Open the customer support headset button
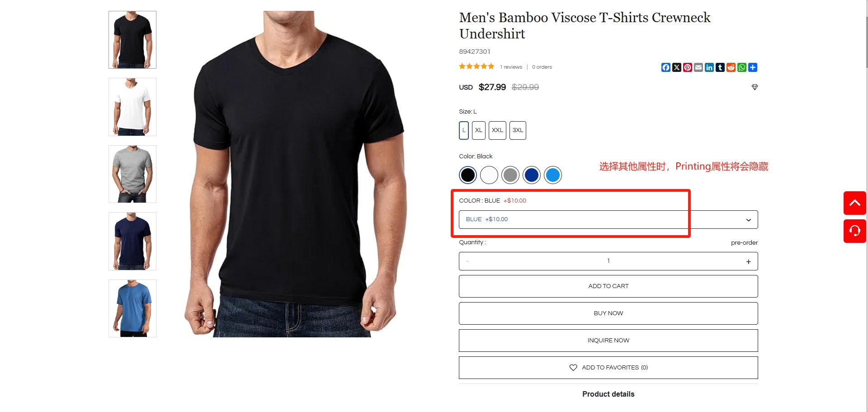 [x=854, y=231]
